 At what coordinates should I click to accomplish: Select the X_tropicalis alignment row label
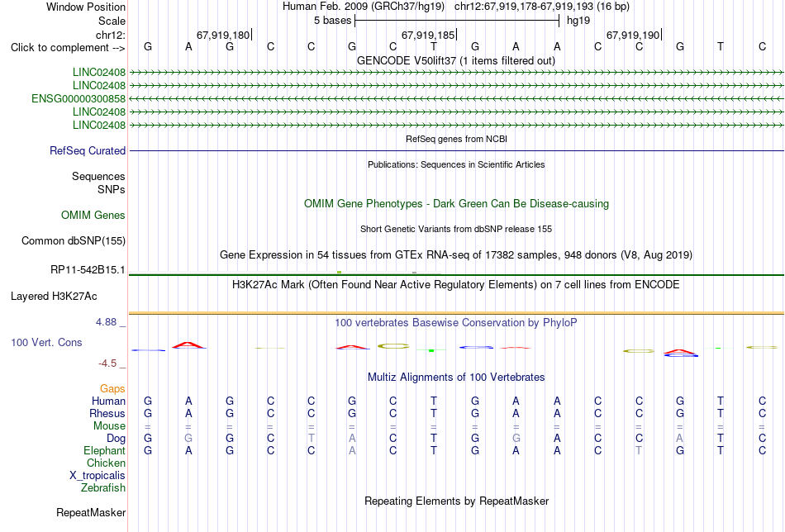pyautogui.click(x=98, y=476)
